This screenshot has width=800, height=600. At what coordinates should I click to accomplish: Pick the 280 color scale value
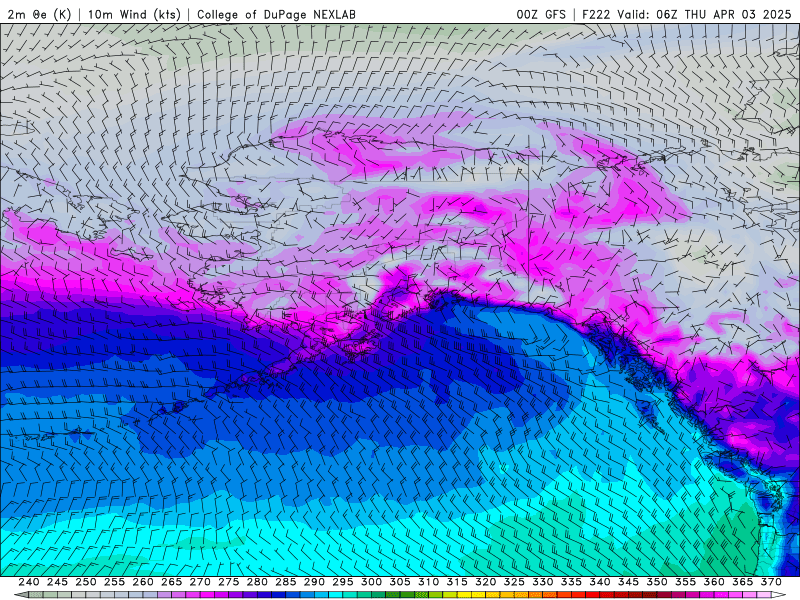coord(257,582)
